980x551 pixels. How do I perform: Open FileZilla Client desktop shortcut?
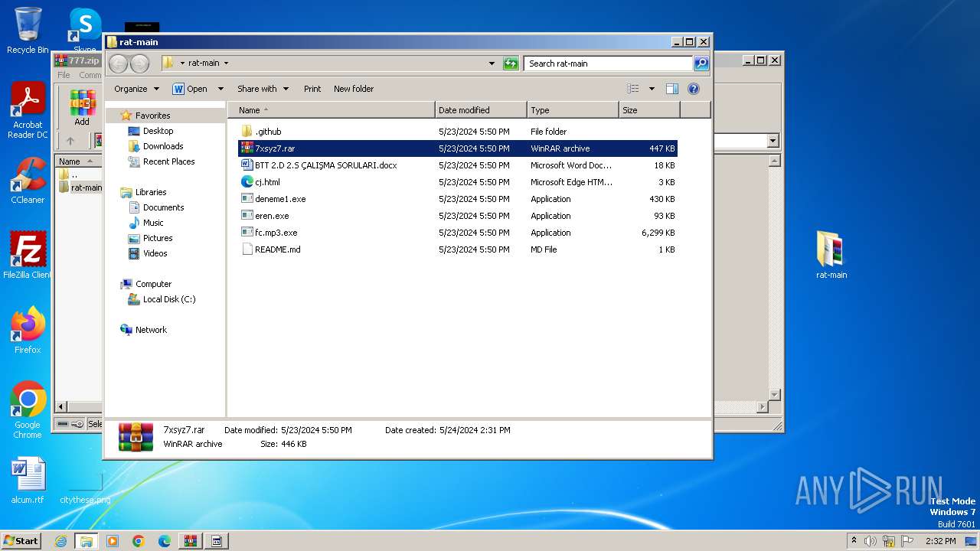pyautogui.click(x=28, y=256)
